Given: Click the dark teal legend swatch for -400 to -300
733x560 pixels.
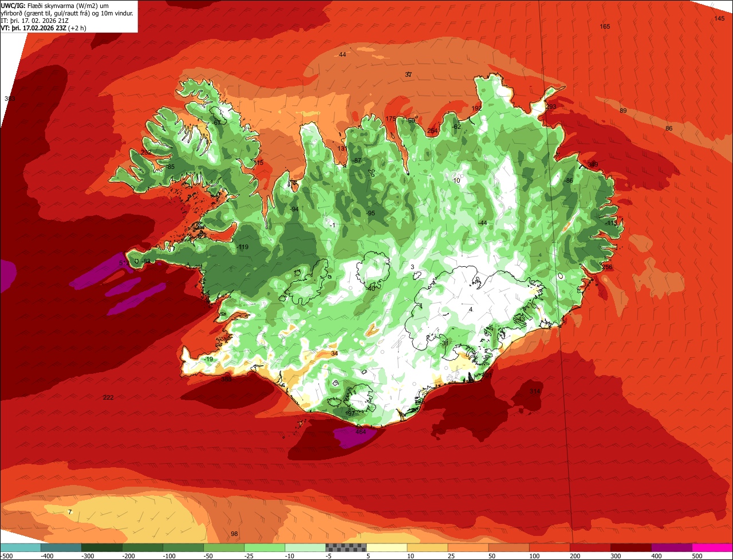Looking at the screenshot, I should 61,547.
